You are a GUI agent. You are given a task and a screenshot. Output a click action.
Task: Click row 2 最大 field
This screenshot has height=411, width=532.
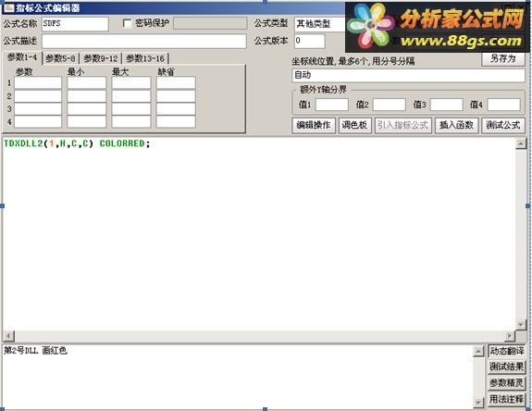[x=131, y=96]
